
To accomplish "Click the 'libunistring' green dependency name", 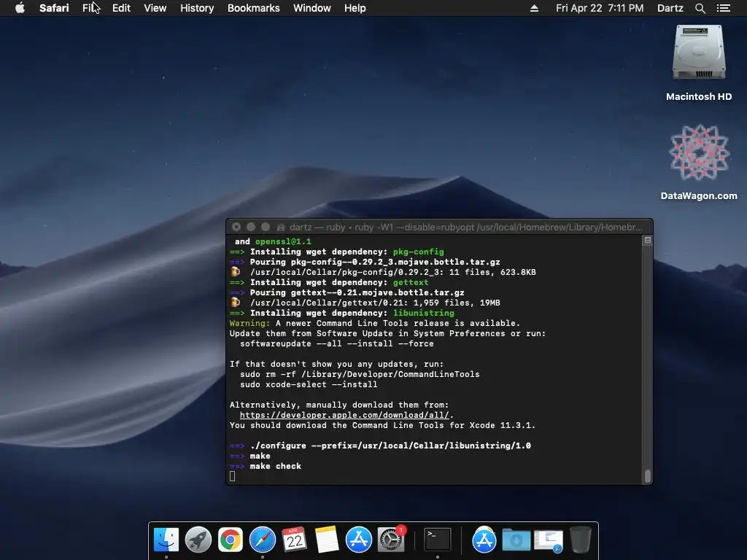I will (424, 313).
